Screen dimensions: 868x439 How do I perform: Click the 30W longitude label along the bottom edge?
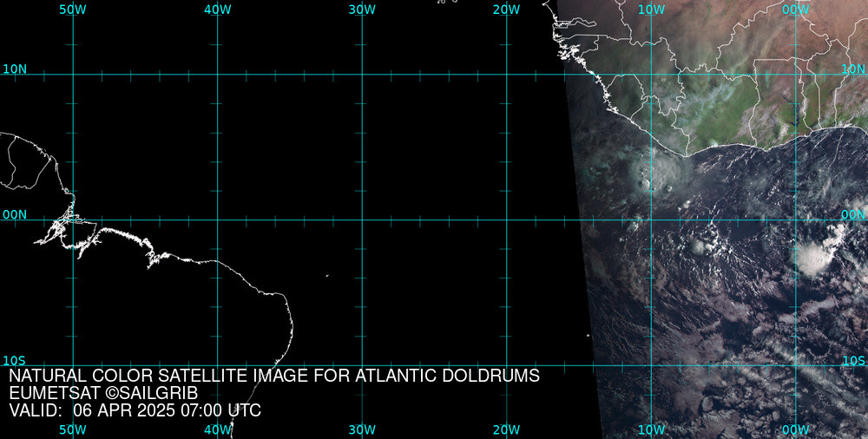click(x=363, y=430)
